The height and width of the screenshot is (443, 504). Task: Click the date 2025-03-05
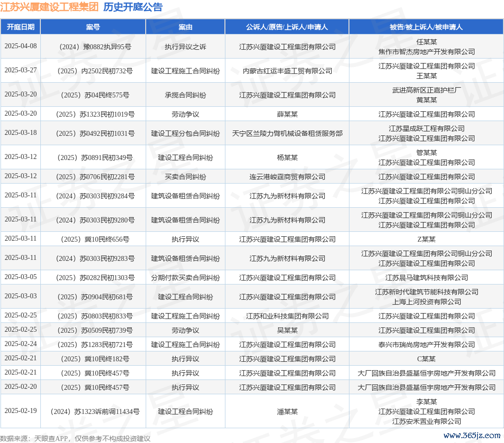pyautogui.click(x=21, y=277)
